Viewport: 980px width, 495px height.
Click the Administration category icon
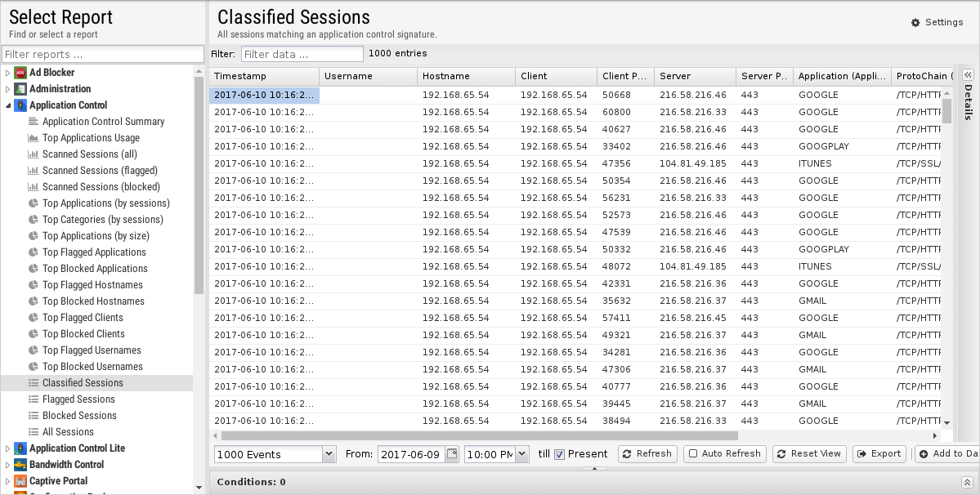pyautogui.click(x=20, y=89)
